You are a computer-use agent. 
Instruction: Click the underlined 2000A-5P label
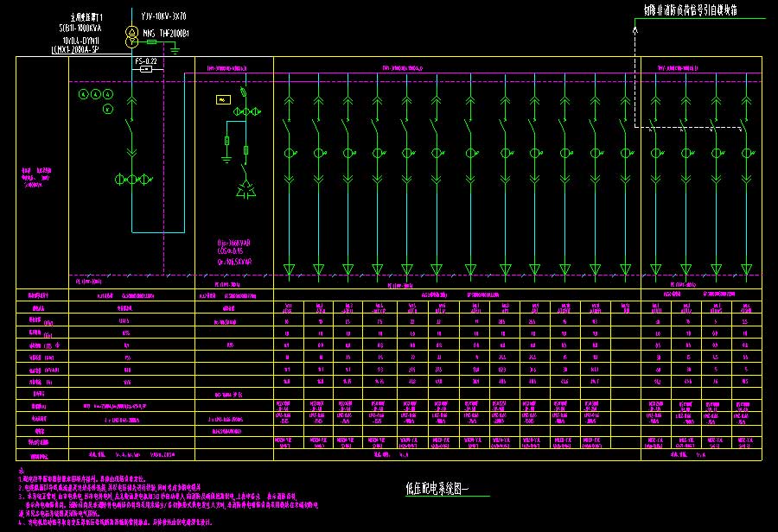(x=75, y=49)
